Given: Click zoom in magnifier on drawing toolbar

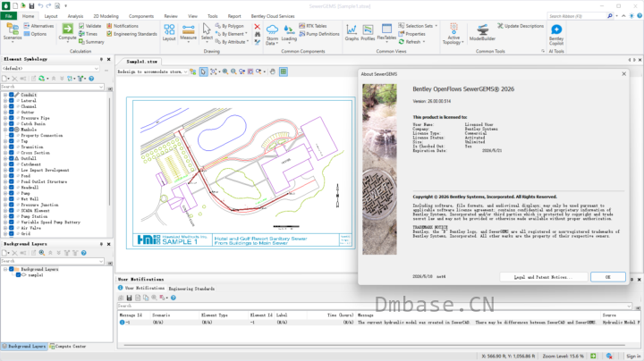Looking at the screenshot, I should [225, 71].
